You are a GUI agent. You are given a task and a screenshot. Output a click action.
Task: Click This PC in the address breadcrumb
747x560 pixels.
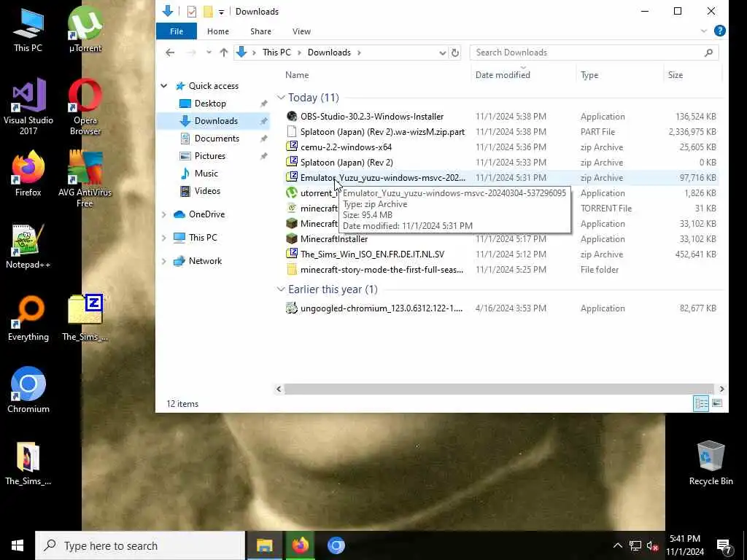(x=276, y=52)
